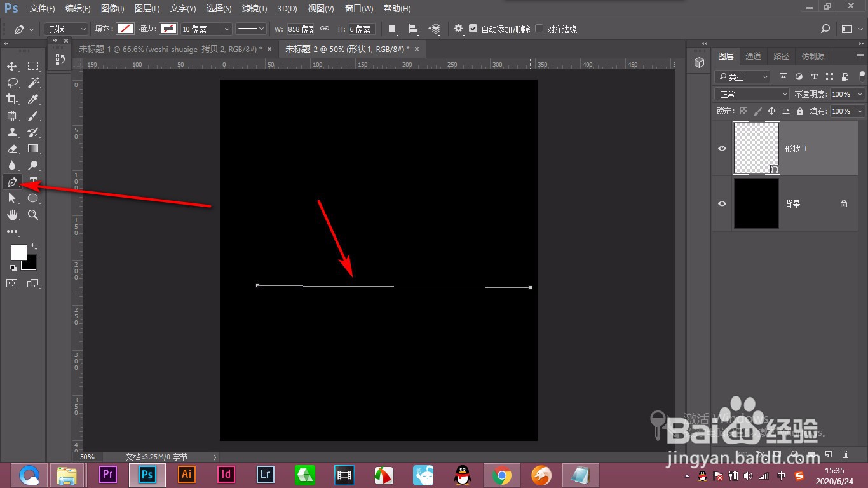Select the Rectangular Marquee tool
This screenshot has width=868, height=488.
coord(33,66)
